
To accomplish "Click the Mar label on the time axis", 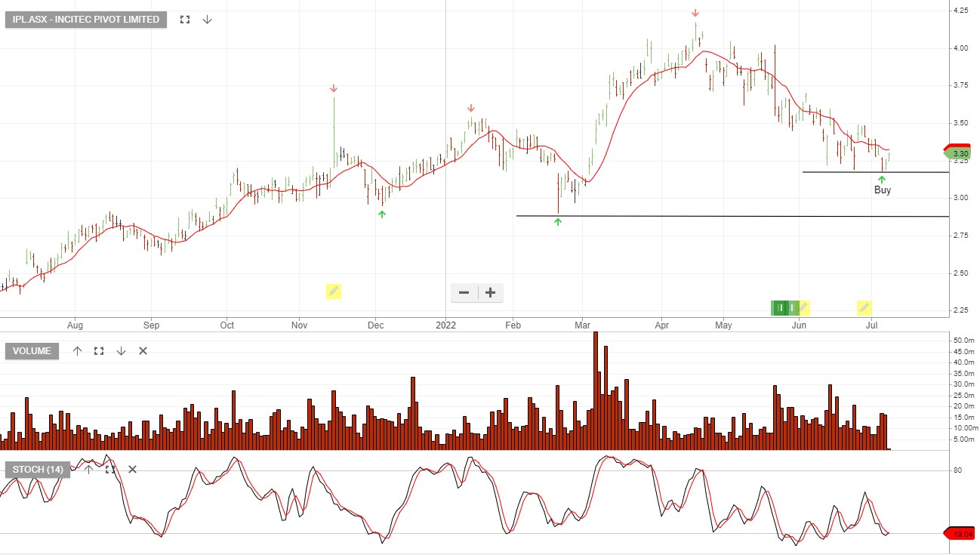I will tap(582, 325).
